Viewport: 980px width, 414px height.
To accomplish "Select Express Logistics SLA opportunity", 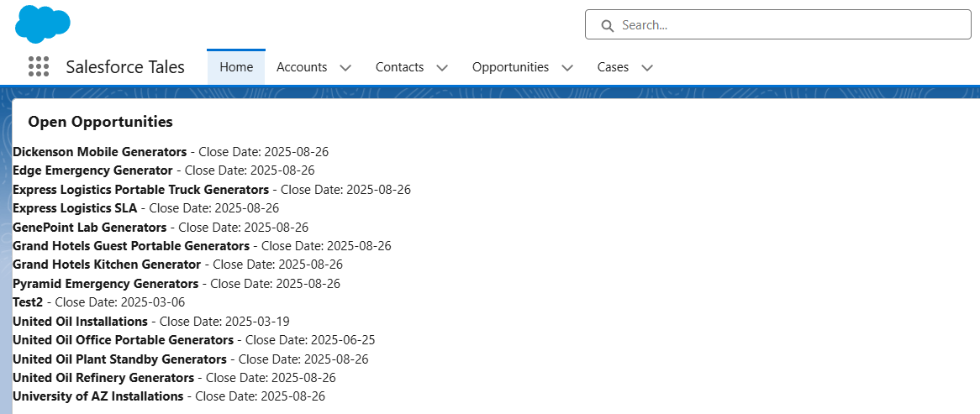I will tap(75, 208).
